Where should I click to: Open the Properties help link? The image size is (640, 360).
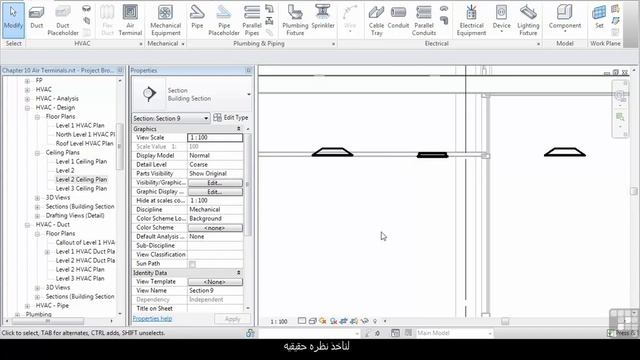coord(152,318)
